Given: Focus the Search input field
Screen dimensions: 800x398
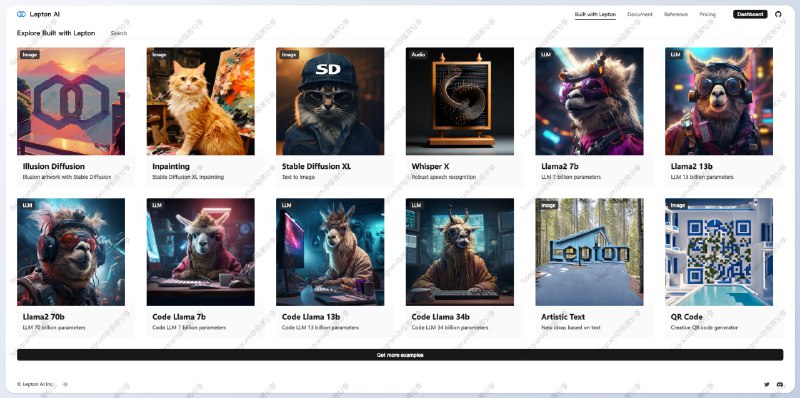Looking at the screenshot, I should click(444, 33).
